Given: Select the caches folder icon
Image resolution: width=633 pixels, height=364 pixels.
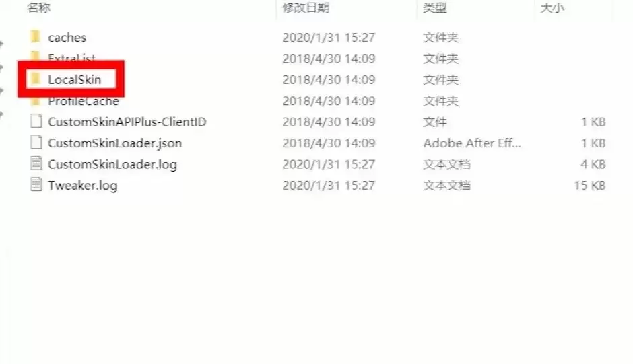Looking at the screenshot, I should coord(36,37).
